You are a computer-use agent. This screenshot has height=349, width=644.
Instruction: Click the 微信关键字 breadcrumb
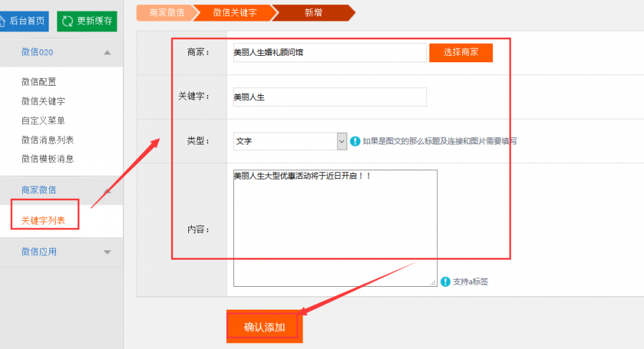(235, 13)
